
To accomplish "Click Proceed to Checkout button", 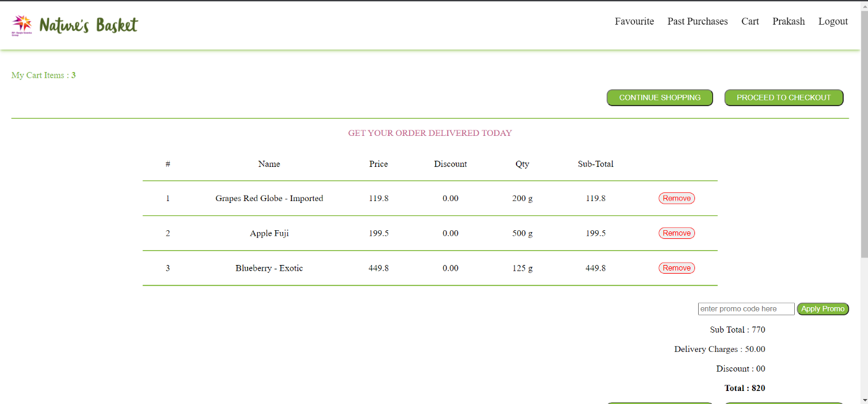I will click(x=784, y=98).
